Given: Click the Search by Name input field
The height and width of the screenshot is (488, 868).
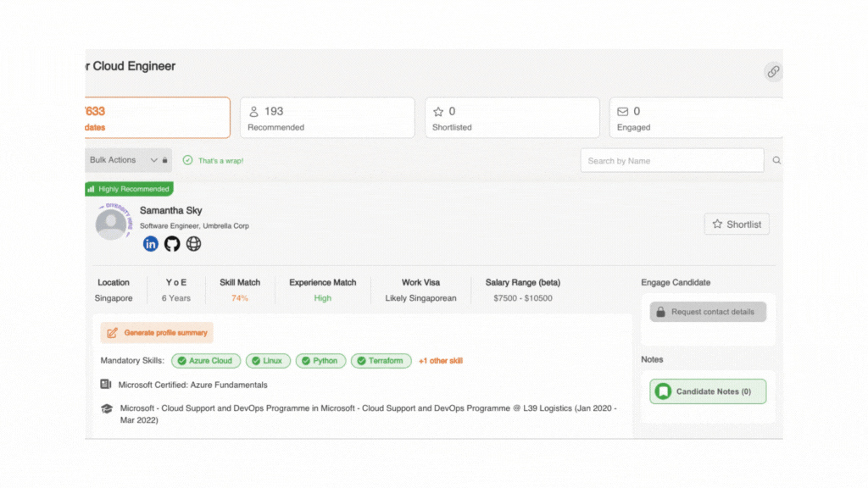Looking at the screenshot, I should (672, 160).
